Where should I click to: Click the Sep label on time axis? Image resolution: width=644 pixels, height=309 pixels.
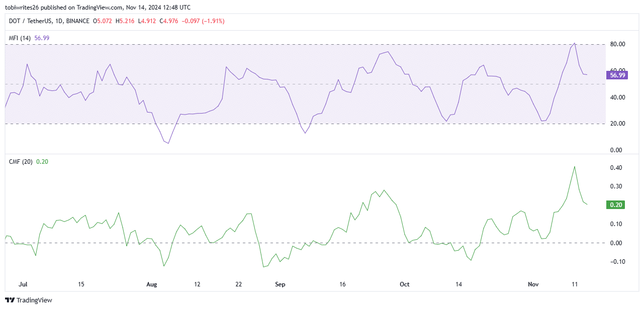point(280,284)
